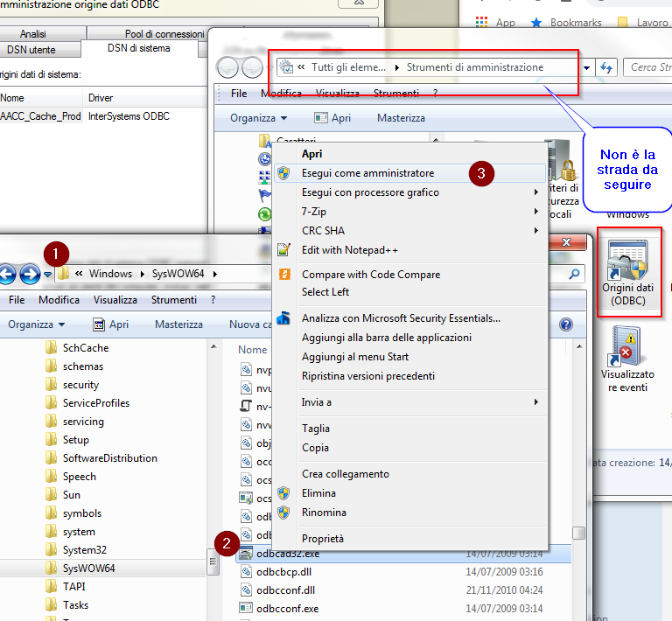Click the Forward arrow in the Strumenti di amministrazione window
Viewport: 672px width, 621px height.
click(252, 67)
